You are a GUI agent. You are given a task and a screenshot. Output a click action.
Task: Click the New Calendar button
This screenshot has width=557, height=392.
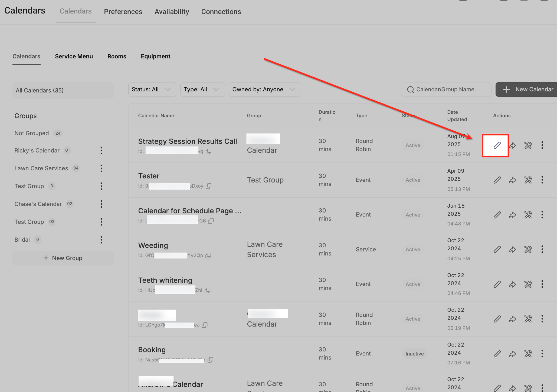527,89
